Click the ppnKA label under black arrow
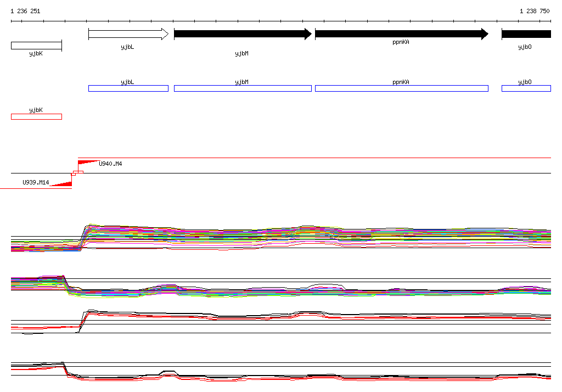562x392 pixels. (401, 42)
